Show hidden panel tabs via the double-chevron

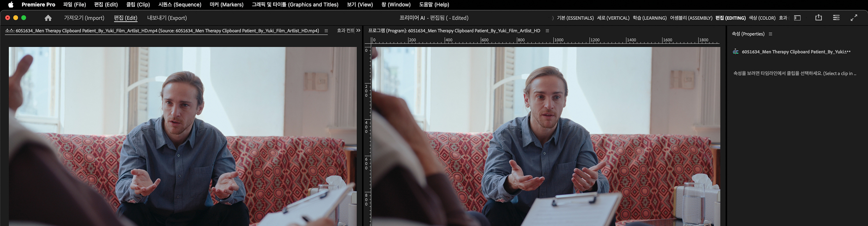pos(358,30)
